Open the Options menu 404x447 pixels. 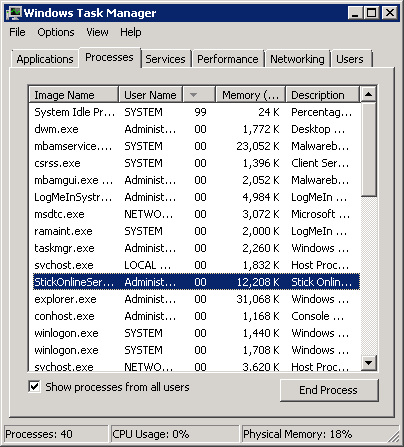[56, 32]
